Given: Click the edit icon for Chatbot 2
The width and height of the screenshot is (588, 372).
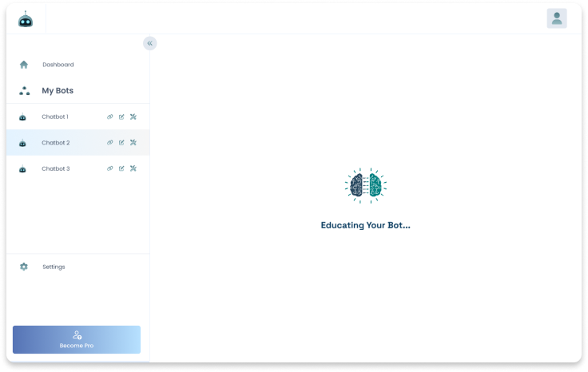Looking at the screenshot, I should (x=121, y=143).
